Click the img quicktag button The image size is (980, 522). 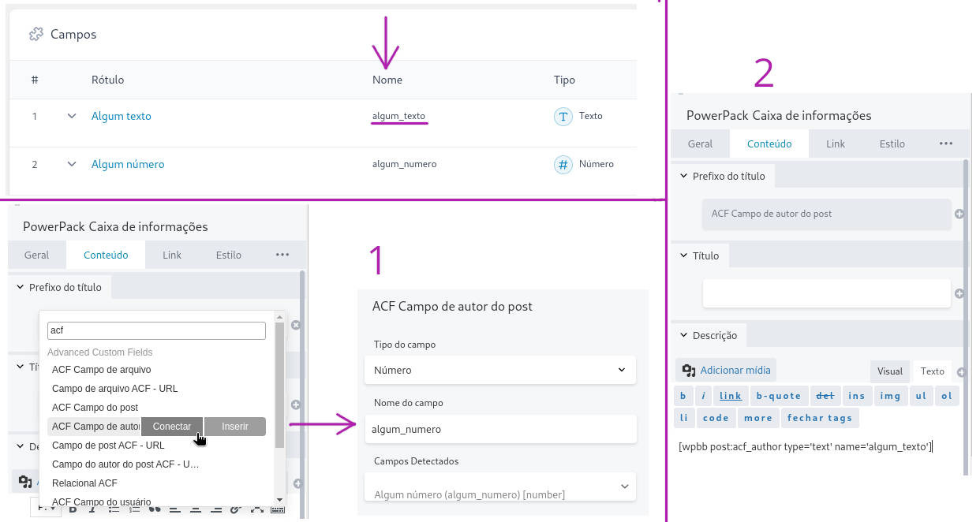[891, 396]
